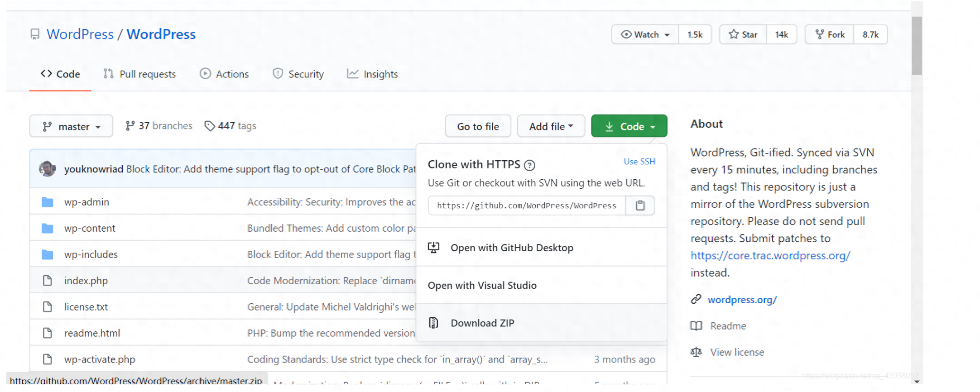Click the Go to file button
This screenshot has height=392, width=980.
[478, 126]
